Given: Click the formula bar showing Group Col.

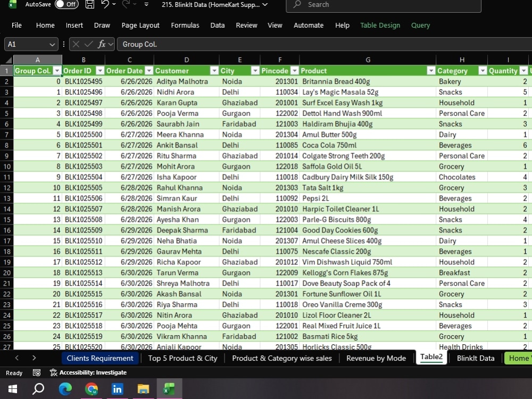Looking at the screenshot, I should tap(324, 44).
